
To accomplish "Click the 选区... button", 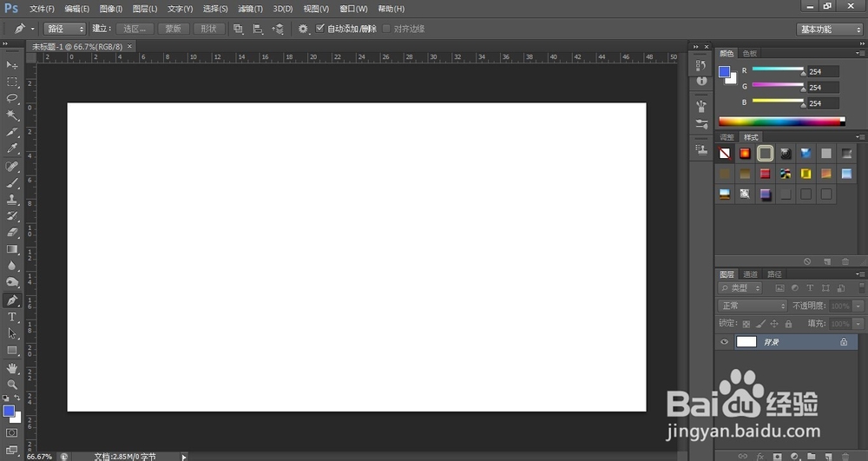I will point(135,29).
